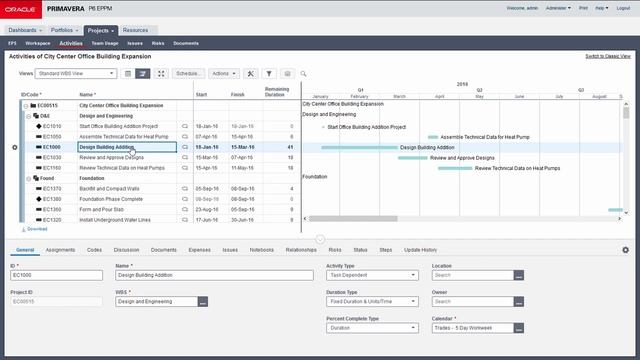Open discussion icon for EC1050 row
This screenshot has height=360, width=640.
point(185,137)
